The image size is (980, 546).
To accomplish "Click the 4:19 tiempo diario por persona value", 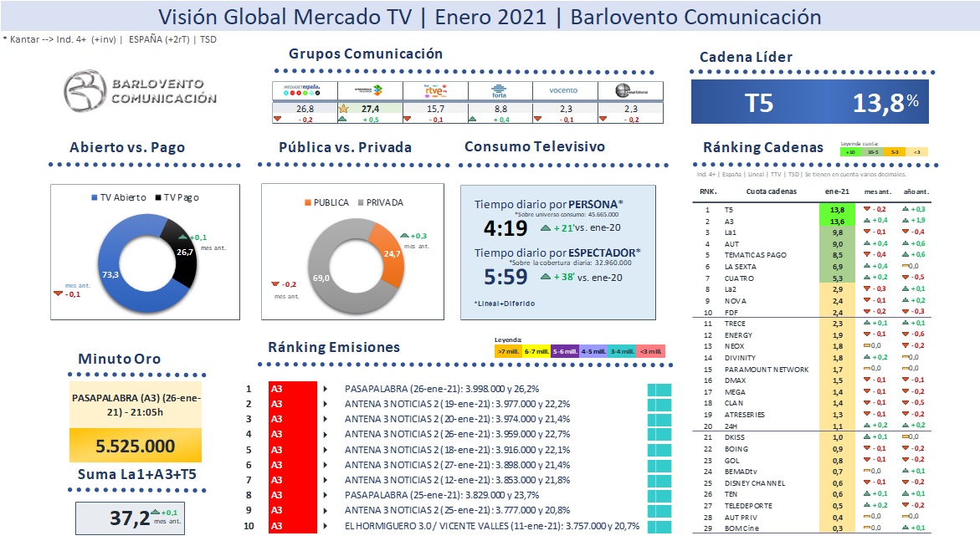I will pos(505,228).
